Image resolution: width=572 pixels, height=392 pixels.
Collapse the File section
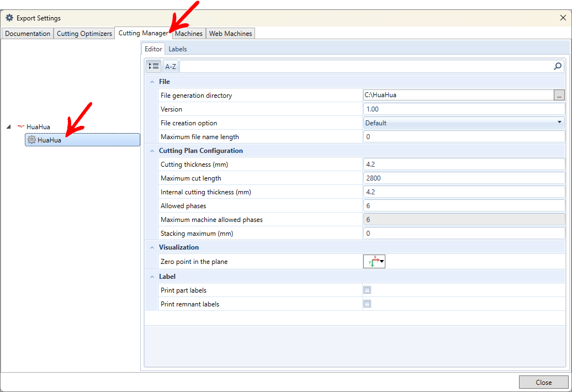pos(152,82)
